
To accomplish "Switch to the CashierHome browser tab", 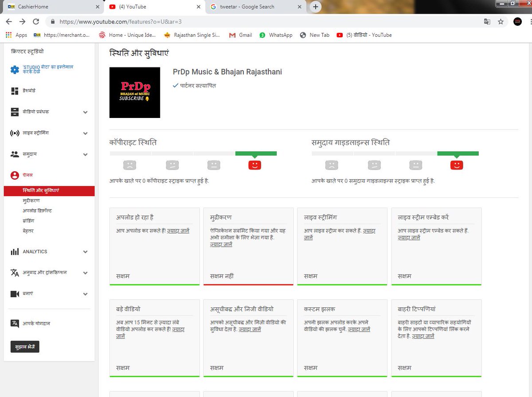I will point(53,7).
